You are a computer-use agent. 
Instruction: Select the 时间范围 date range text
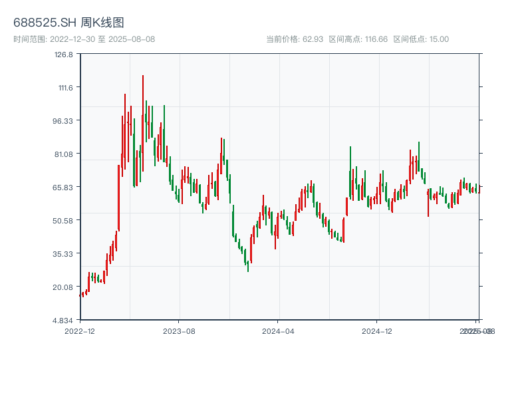click(x=84, y=39)
